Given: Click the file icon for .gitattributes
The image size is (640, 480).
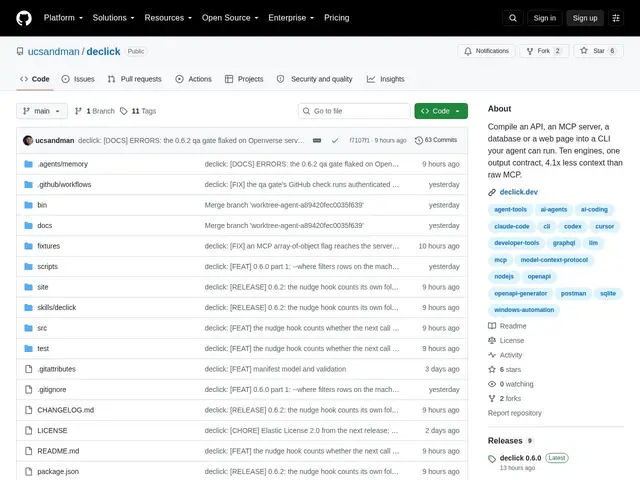Looking at the screenshot, I should pos(29,369).
